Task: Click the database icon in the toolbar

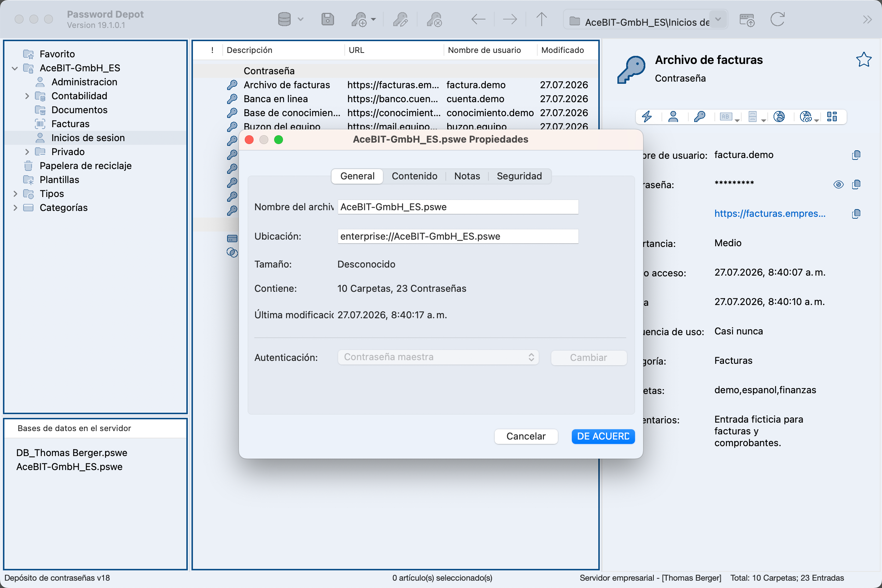Action: [x=284, y=19]
